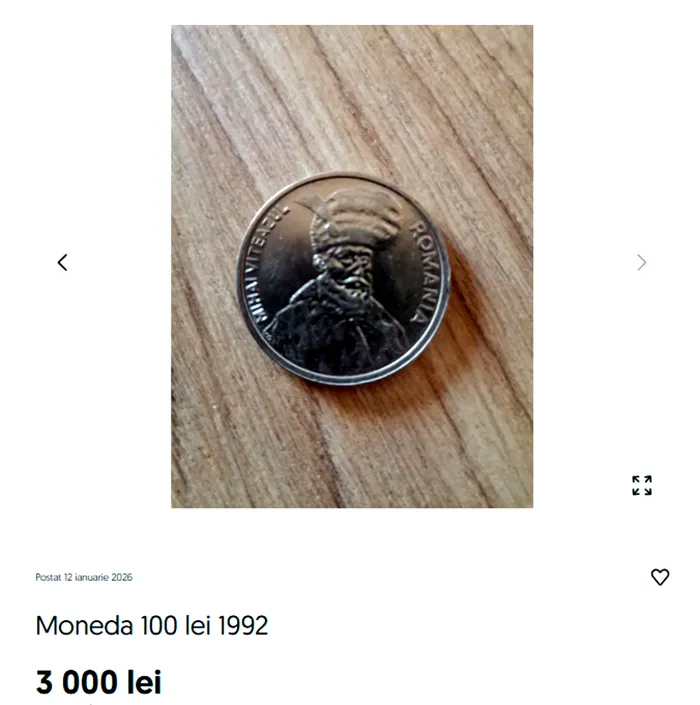Go to the previous listing photo
This screenshot has height=705, width=700.
click(x=62, y=263)
